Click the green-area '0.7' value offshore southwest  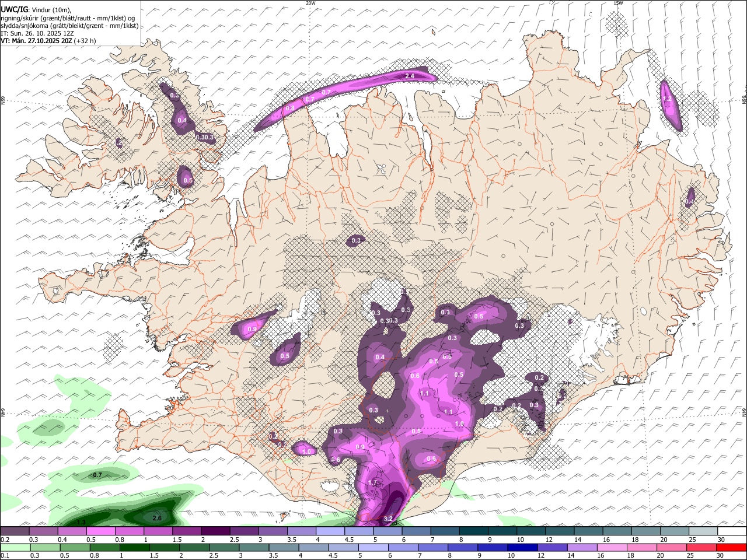tap(97, 475)
